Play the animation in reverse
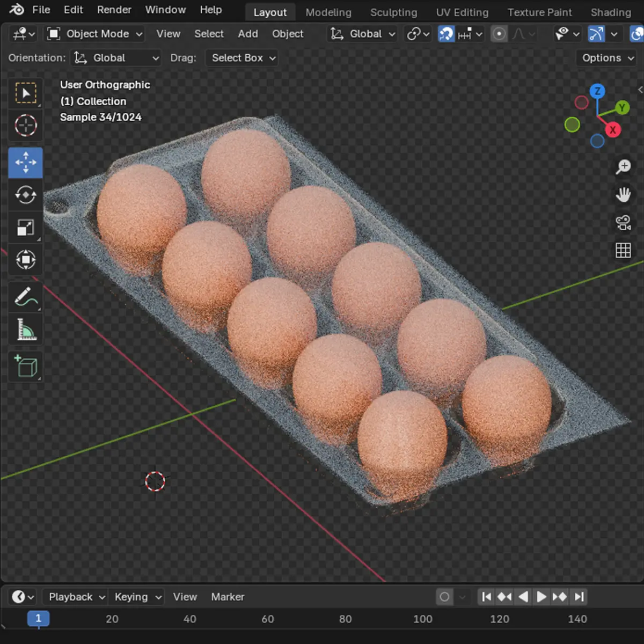Viewport: 644px width, 644px height. click(523, 597)
